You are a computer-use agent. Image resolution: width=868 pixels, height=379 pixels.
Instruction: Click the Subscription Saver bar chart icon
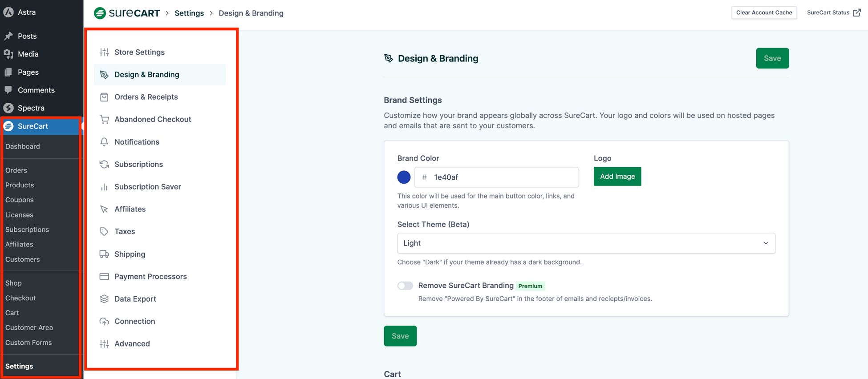tap(104, 187)
